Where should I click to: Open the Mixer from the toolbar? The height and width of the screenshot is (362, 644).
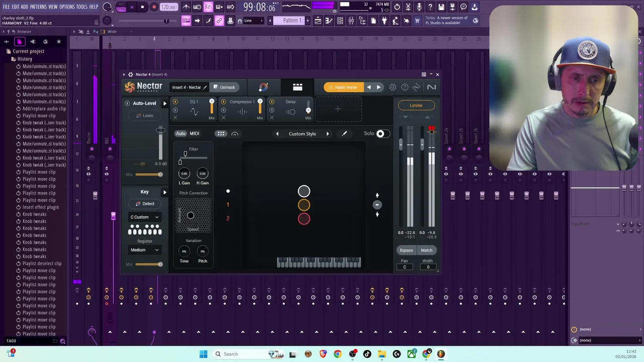(351, 21)
